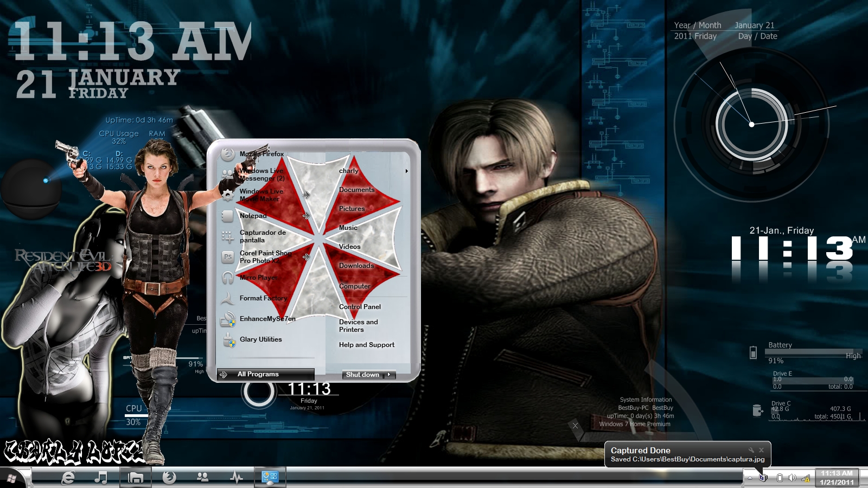Expand the Corel Paint Shop jump list arrow

click(x=307, y=256)
